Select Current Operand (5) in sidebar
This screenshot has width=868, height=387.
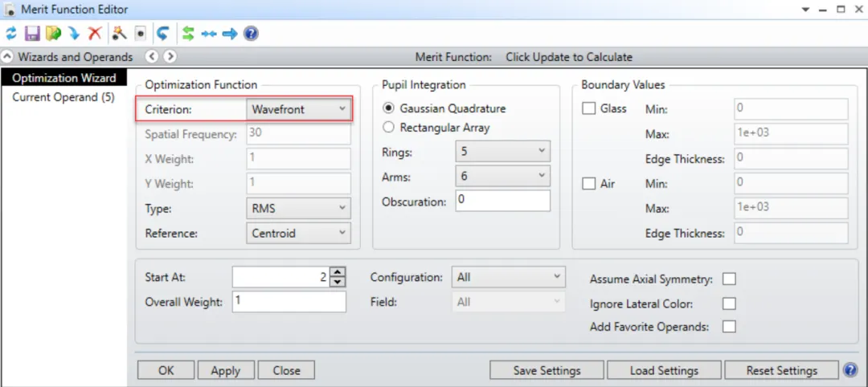coord(63,97)
